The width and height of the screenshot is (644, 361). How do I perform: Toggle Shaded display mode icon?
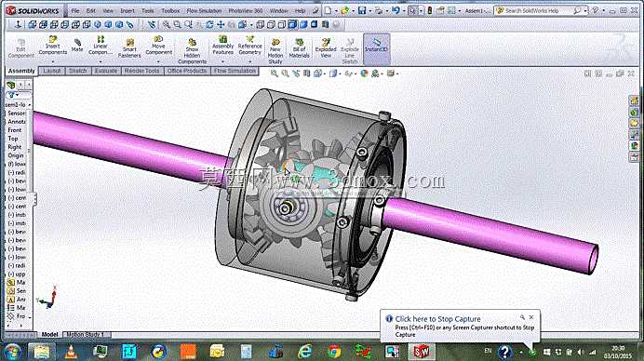(303, 25)
